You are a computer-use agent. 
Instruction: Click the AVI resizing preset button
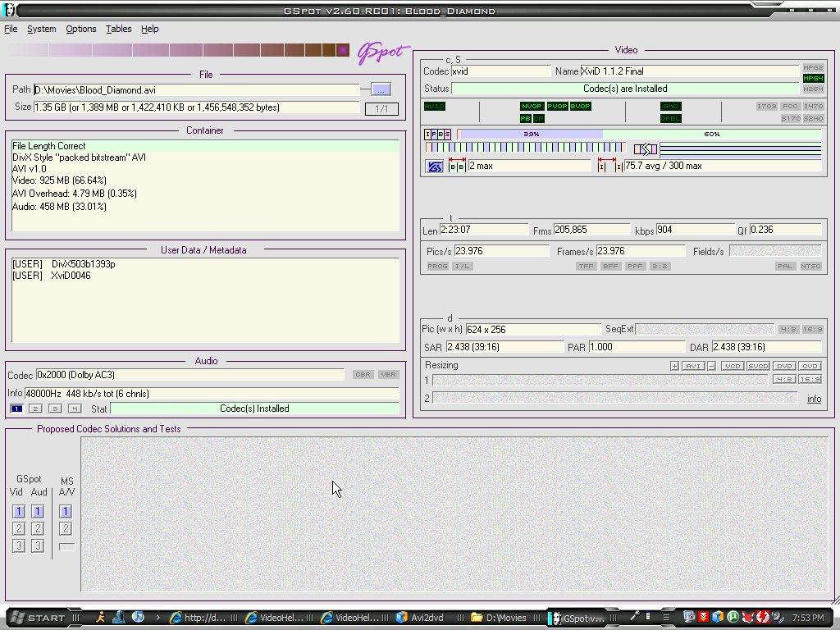point(693,366)
